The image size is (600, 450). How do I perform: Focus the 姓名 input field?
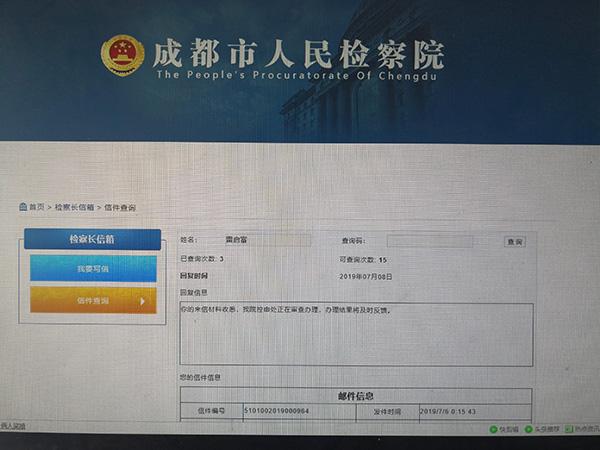(268, 240)
